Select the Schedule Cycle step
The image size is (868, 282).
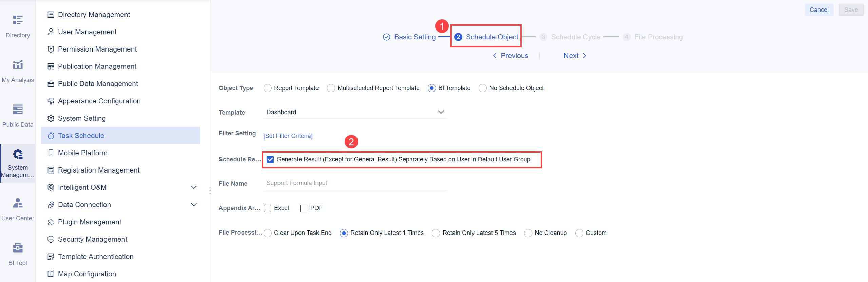(x=570, y=37)
